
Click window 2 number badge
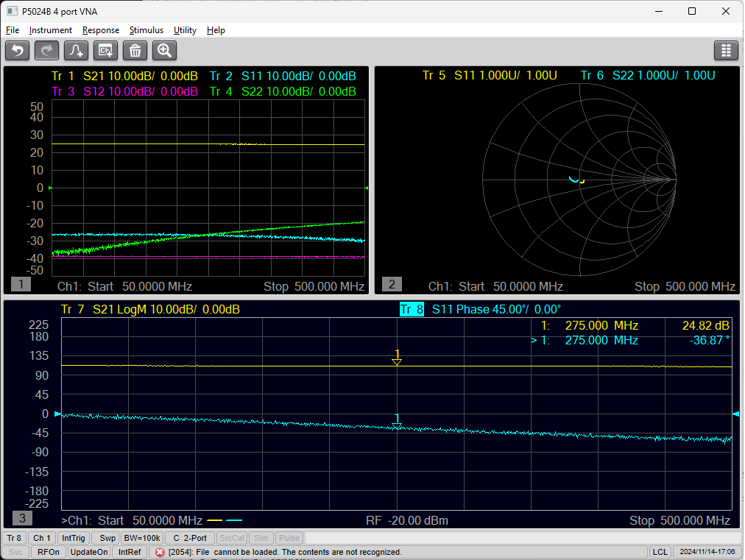[392, 284]
